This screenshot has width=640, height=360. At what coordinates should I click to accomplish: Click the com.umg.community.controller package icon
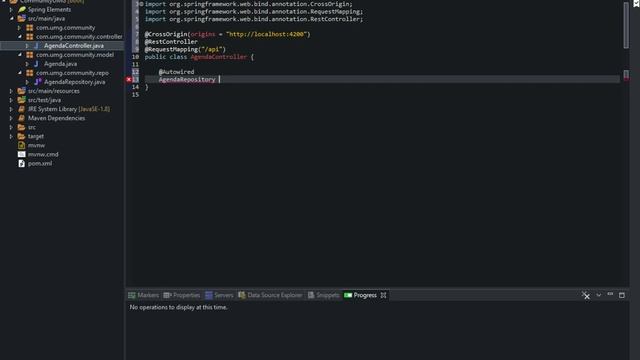click(x=30, y=37)
